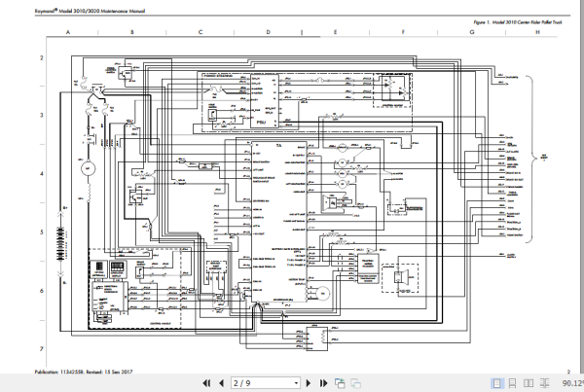Click column label A on the schematic
This screenshot has height=392, width=584.
(x=68, y=32)
